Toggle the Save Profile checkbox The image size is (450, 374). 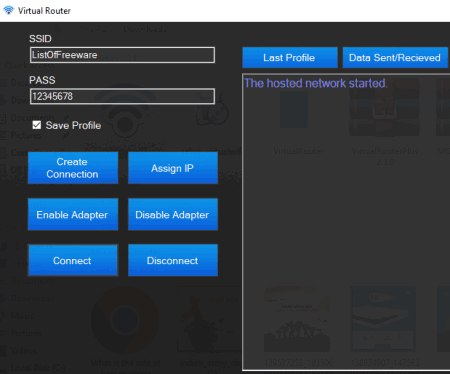[x=37, y=125]
